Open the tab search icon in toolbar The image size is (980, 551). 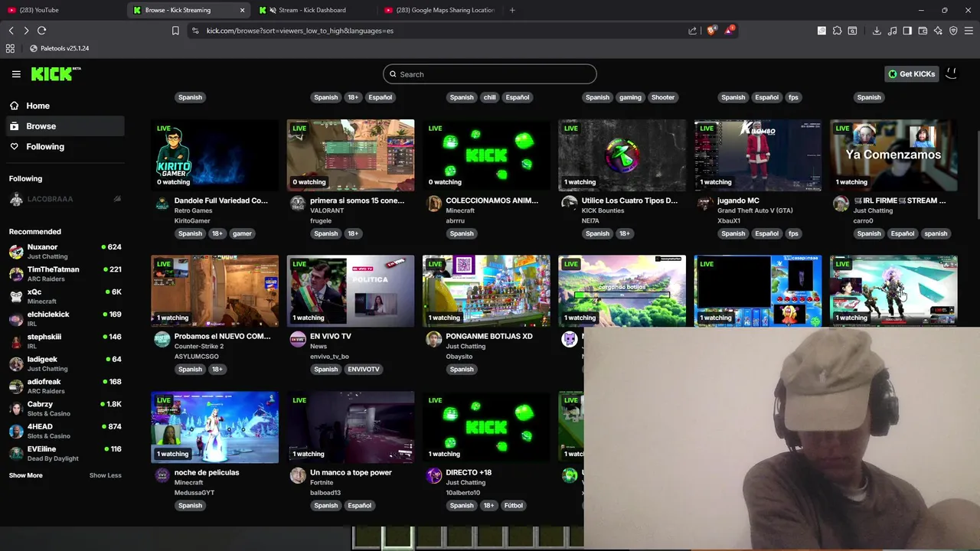(x=852, y=31)
